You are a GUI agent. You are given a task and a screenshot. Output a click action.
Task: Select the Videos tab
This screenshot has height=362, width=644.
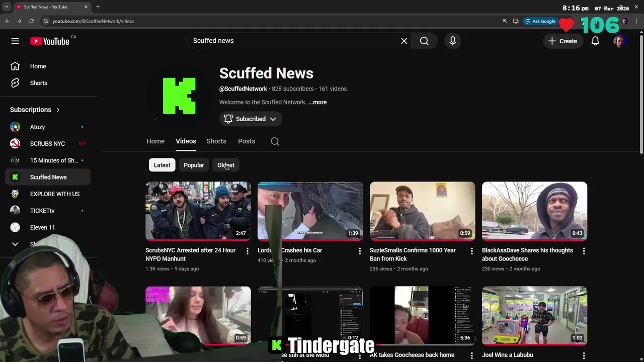point(186,141)
